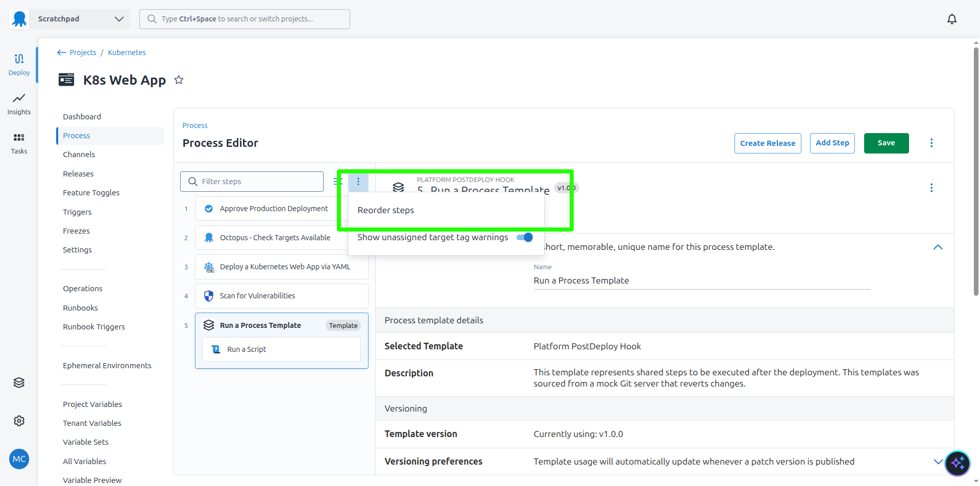Image resolution: width=980 pixels, height=486 pixels.
Task: Select Reorder steps from the menu
Action: coord(386,210)
